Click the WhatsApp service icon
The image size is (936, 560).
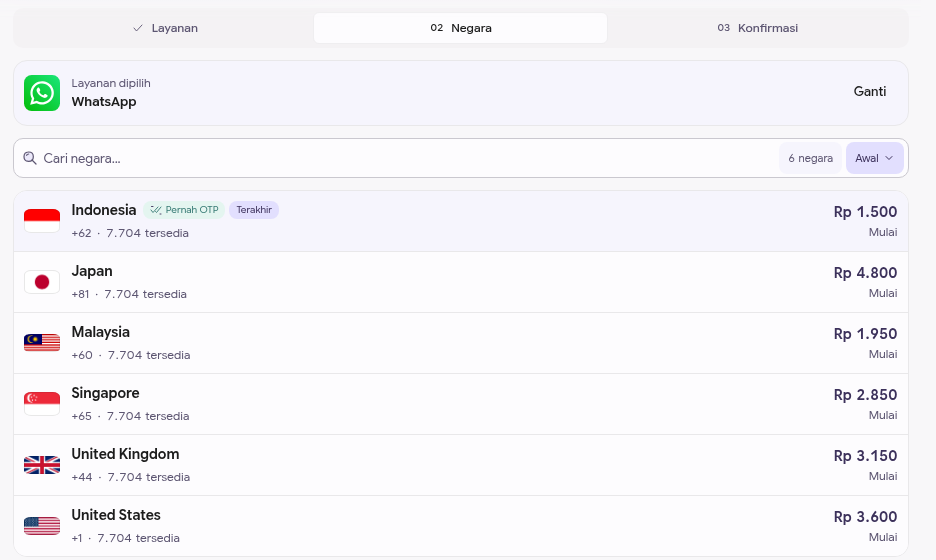point(42,93)
